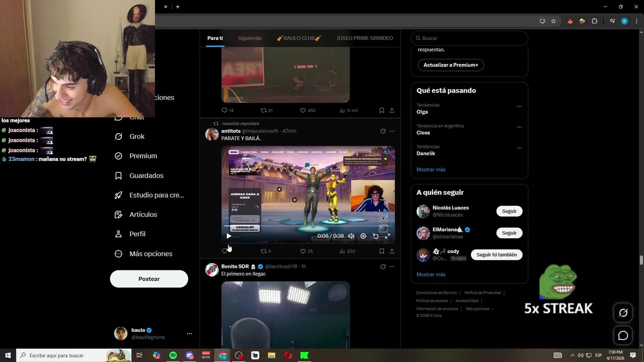Open the BAULO CLUB tab
Image resolution: width=644 pixels, height=362 pixels.
(x=299, y=38)
